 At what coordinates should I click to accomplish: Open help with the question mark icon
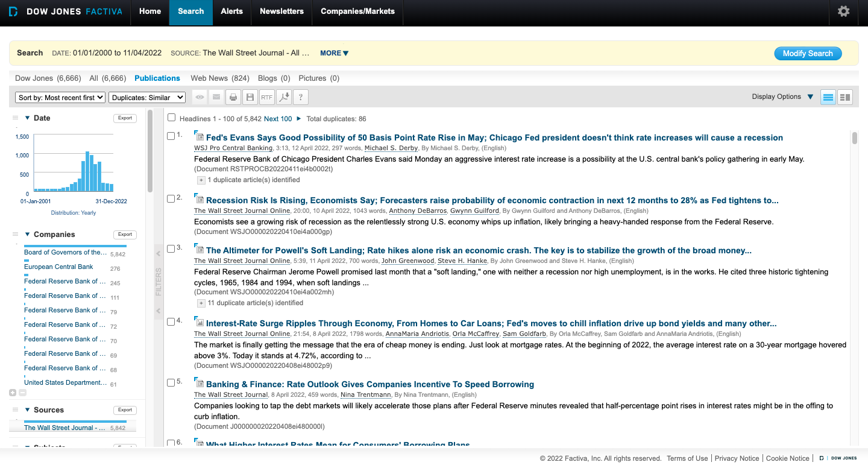[x=301, y=97]
